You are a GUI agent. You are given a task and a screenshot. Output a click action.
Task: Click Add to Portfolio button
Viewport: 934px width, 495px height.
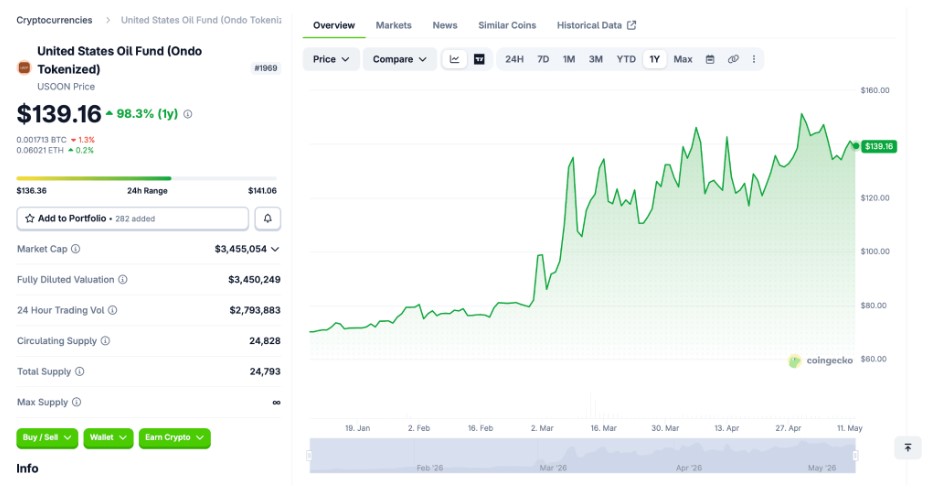[132, 219]
